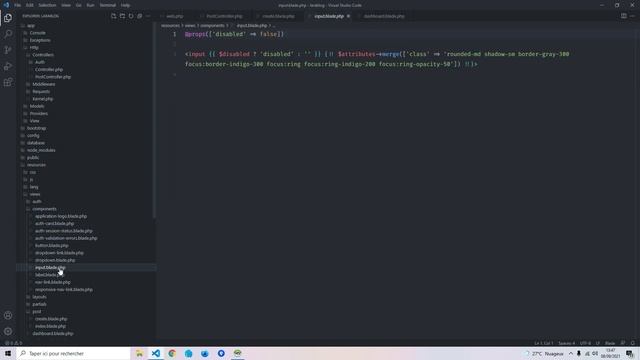Click Visual Studio Code taskbar icon
This screenshot has height=360, width=640.
156,353
